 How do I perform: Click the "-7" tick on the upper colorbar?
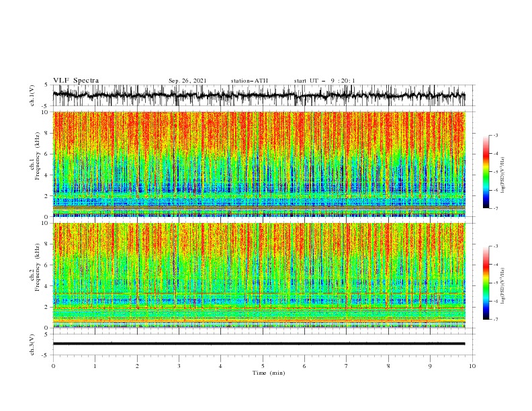tap(495, 208)
